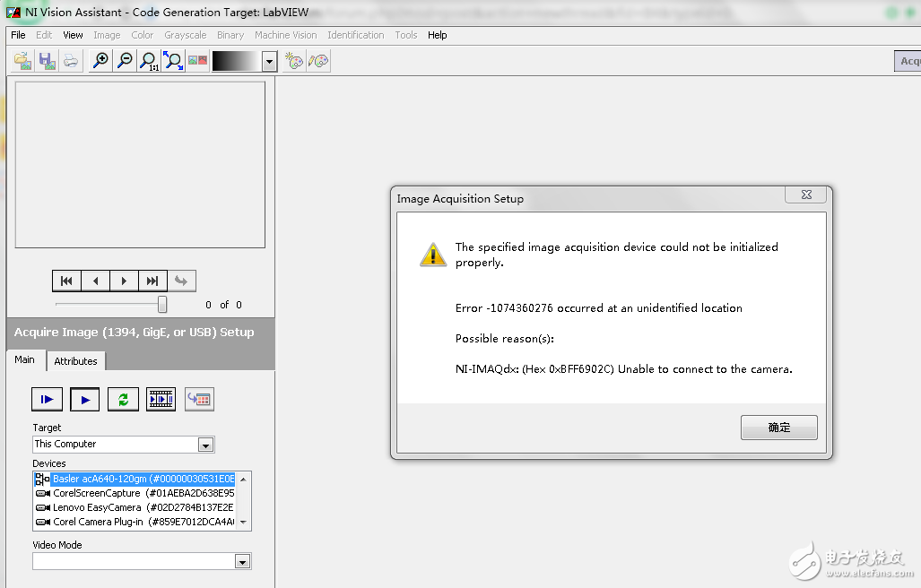Go to the next image

coord(124,281)
